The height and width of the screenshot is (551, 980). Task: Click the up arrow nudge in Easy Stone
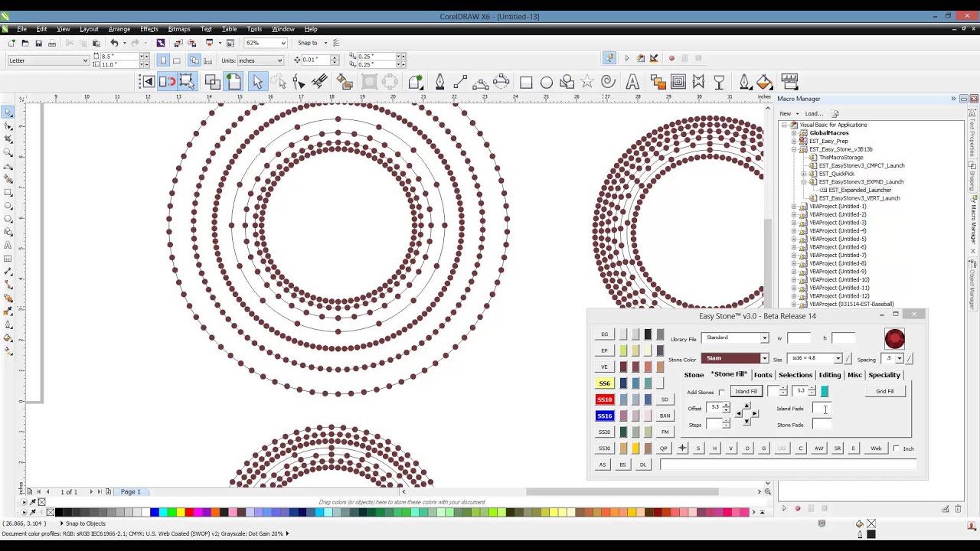point(746,406)
